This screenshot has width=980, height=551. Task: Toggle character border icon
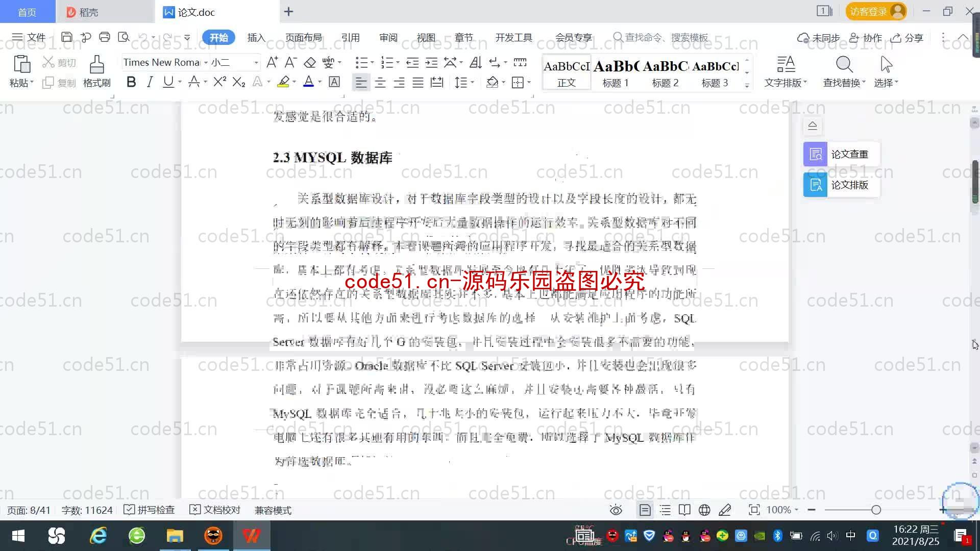pyautogui.click(x=334, y=82)
